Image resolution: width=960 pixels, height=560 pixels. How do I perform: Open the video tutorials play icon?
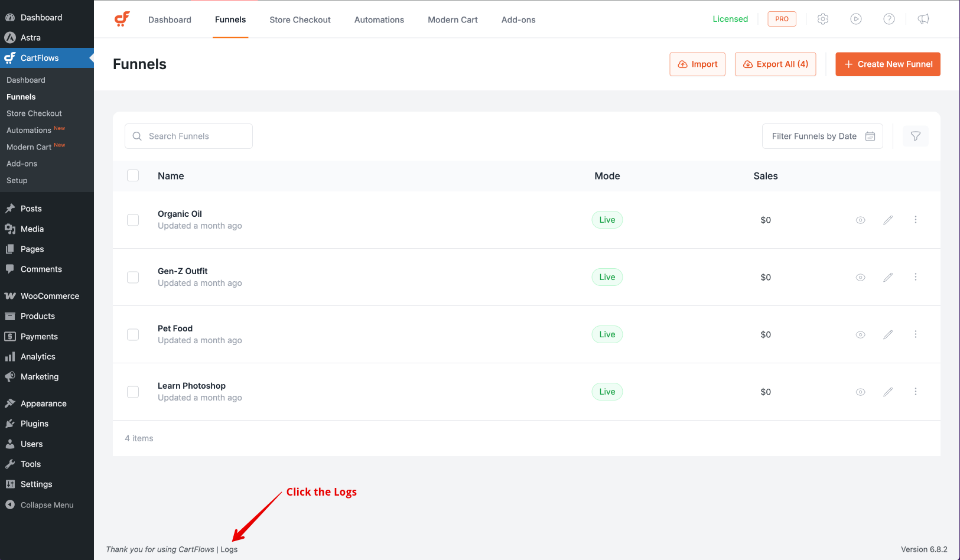[856, 19]
